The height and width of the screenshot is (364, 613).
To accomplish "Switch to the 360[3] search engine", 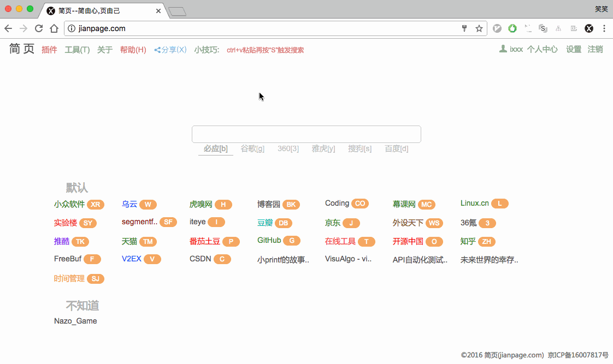I will pos(288,148).
